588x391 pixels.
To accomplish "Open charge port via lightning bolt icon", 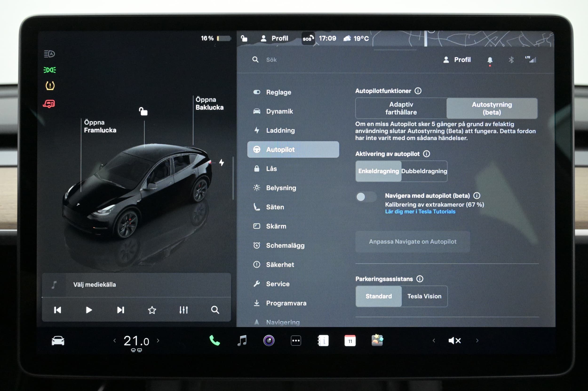I will (221, 163).
